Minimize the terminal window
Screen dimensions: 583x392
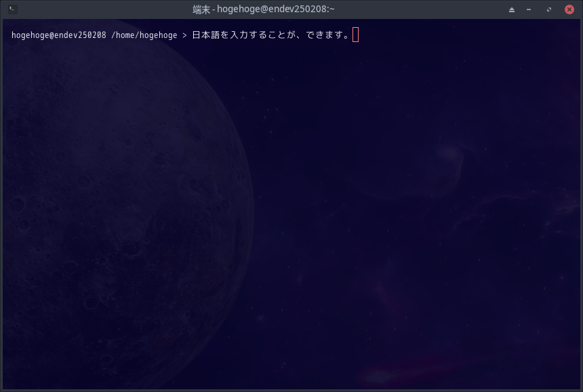coord(529,9)
